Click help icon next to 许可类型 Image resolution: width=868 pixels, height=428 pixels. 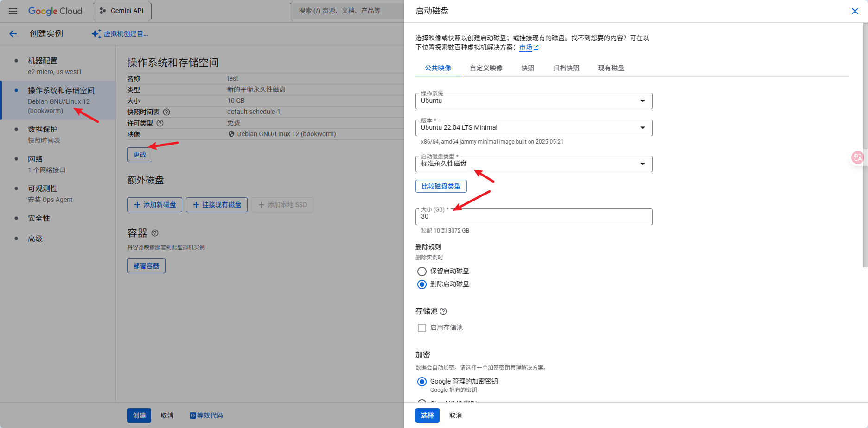[160, 123]
